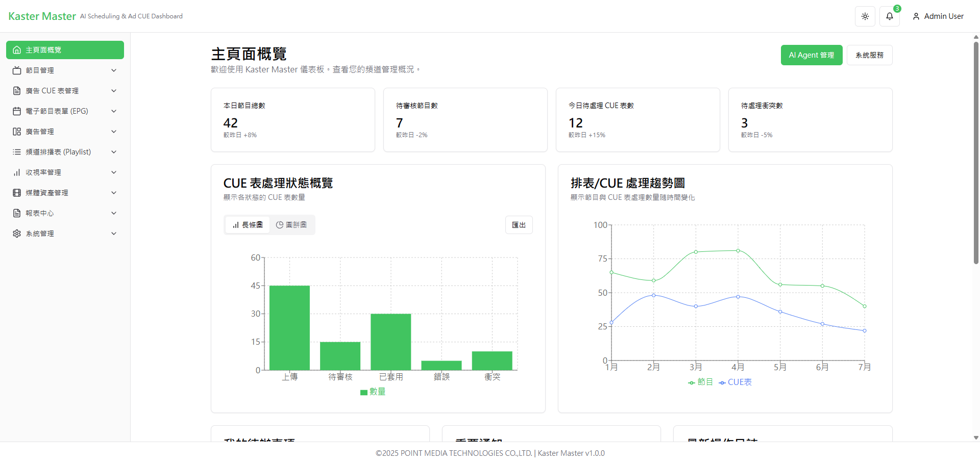980x464 pixels.
Task: Click the calendar icon next to 電子節目表單 (EPG)
Action: (17, 111)
